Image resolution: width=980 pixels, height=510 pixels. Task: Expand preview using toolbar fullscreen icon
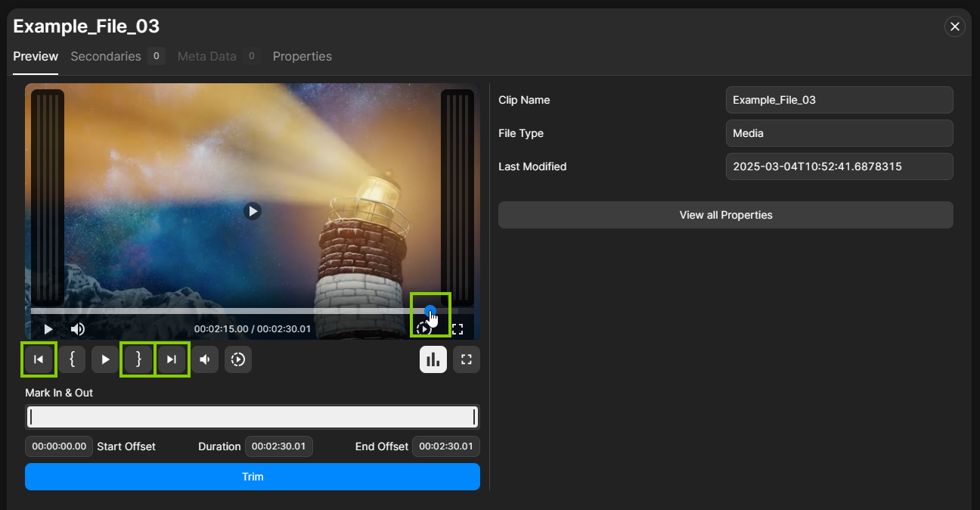467,359
